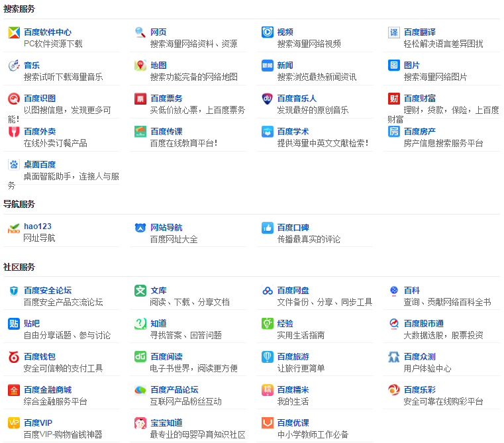Click the 桌面百度 paw icon
The width and height of the screenshot is (504, 443).
pyautogui.click(x=14, y=165)
